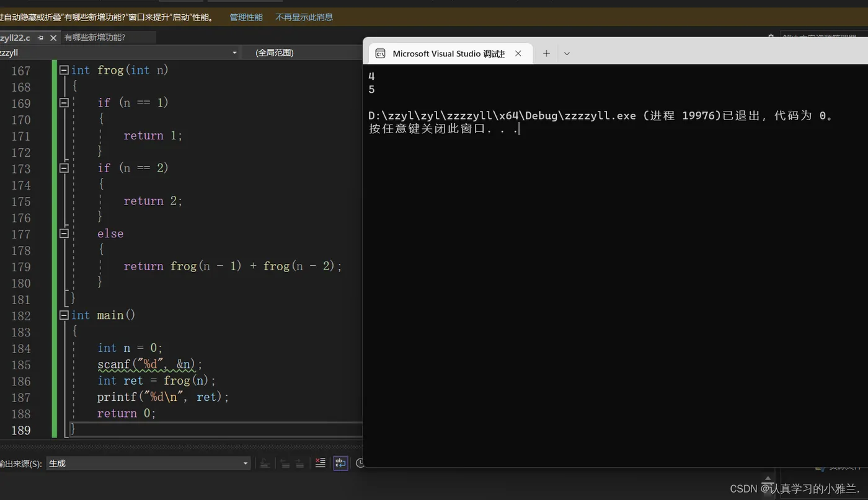Click line number 179 in the gutter
The height and width of the screenshot is (500, 868).
(x=20, y=267)
